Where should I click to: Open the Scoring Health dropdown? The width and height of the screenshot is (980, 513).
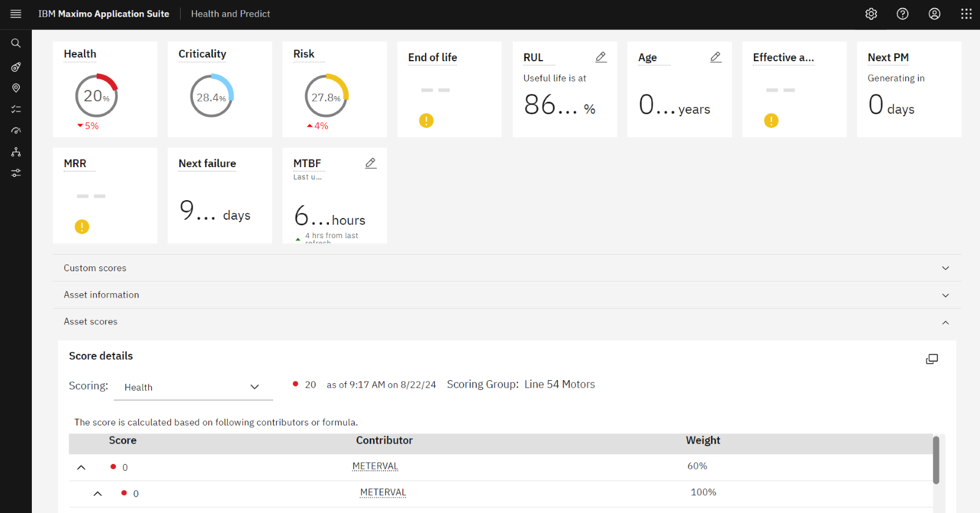194,387
